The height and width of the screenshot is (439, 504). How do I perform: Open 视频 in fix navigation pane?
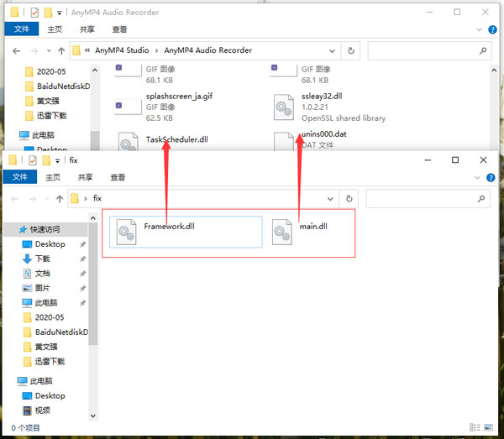point(43,410)
